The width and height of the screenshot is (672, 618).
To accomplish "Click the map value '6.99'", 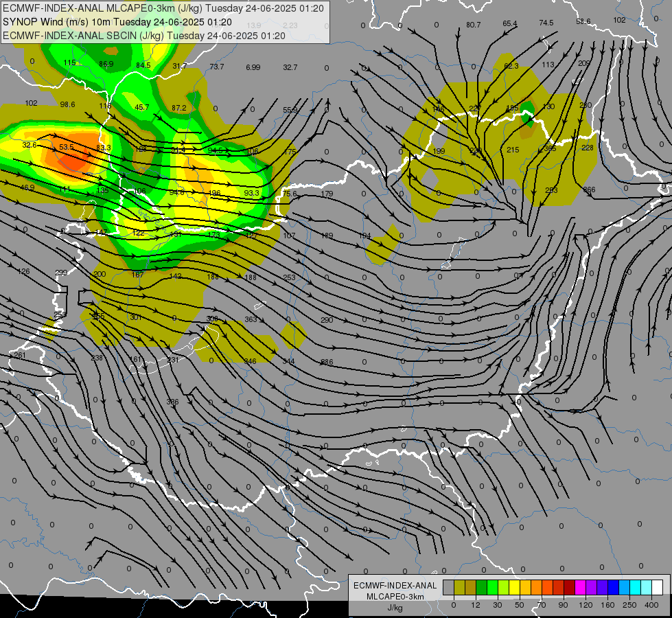I will (x=253, y=67).
